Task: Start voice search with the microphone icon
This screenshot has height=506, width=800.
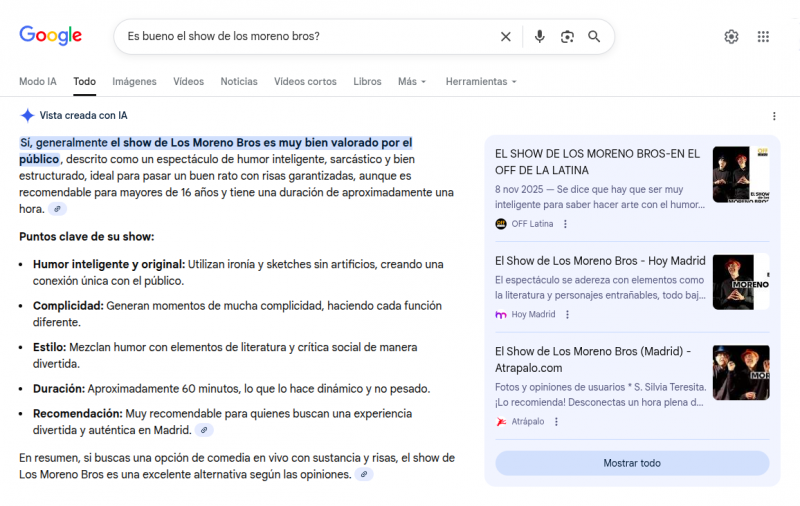Action: pyautogui.click(x=539, y=37)
